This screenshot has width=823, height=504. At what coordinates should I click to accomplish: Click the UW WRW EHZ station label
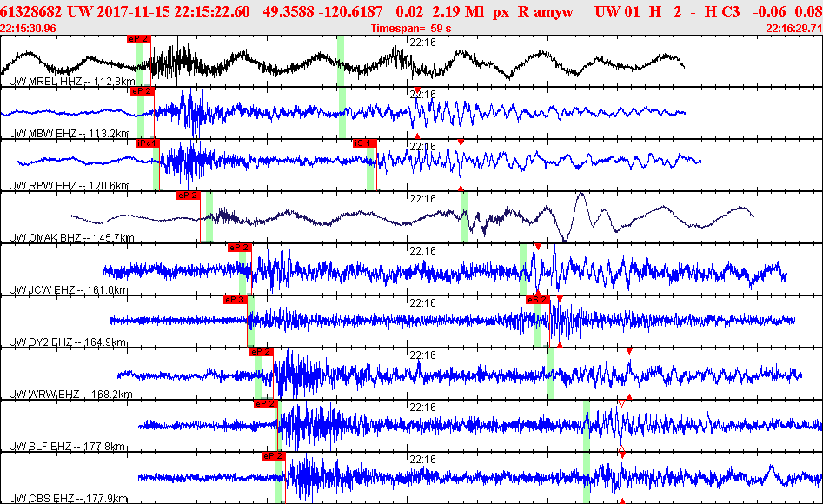click(70, 395)
